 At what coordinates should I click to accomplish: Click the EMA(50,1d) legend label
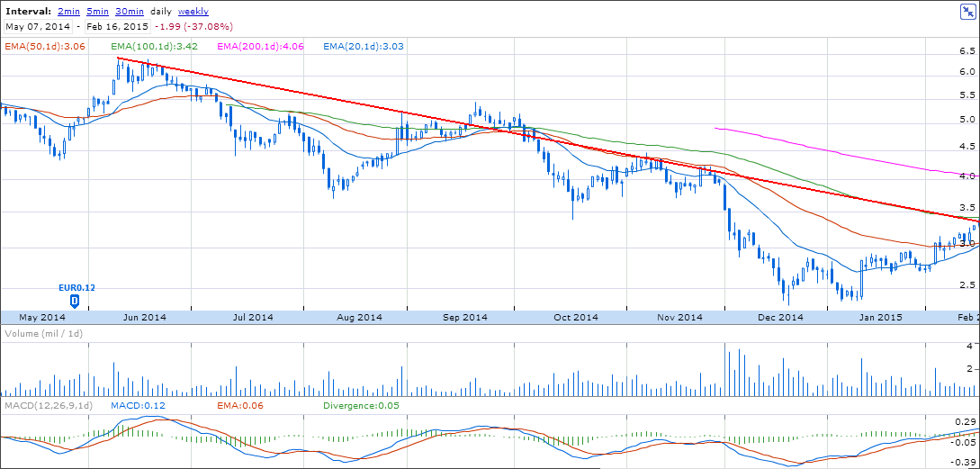44,45
